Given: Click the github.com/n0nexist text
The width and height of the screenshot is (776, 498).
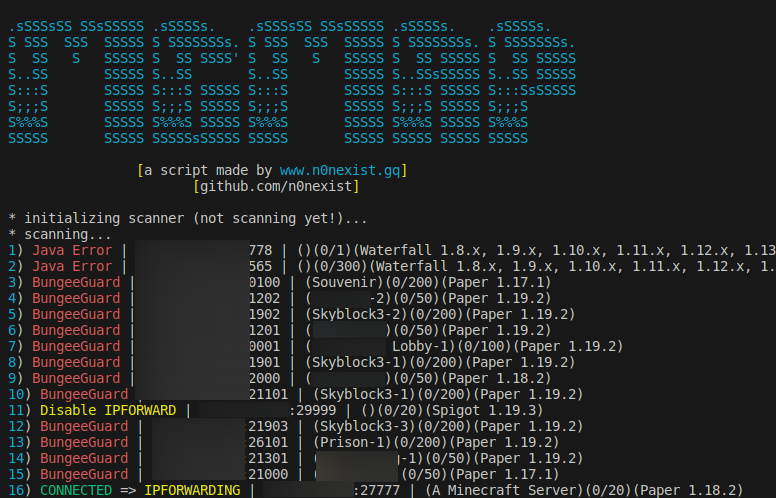Looking at the screenshot, I should tap(276, 187).
